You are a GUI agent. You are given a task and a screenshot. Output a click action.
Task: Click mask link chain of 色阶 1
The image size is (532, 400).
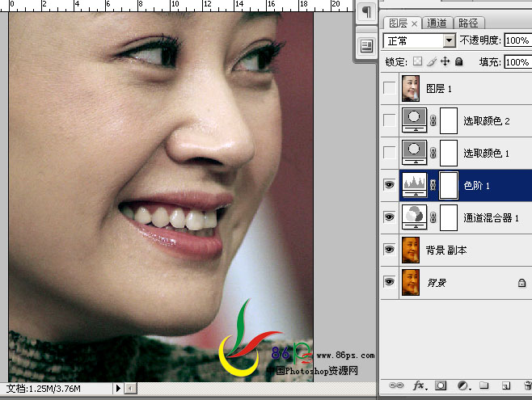coord(433,185)
